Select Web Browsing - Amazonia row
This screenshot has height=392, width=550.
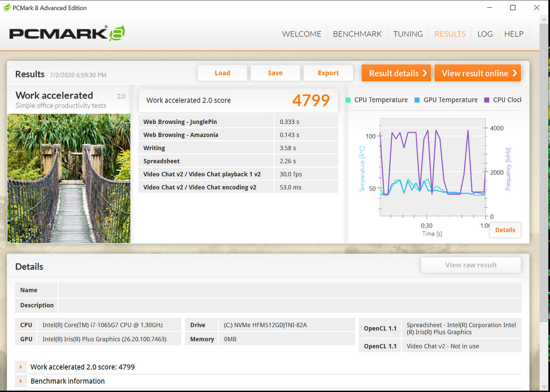click(238, 135)
